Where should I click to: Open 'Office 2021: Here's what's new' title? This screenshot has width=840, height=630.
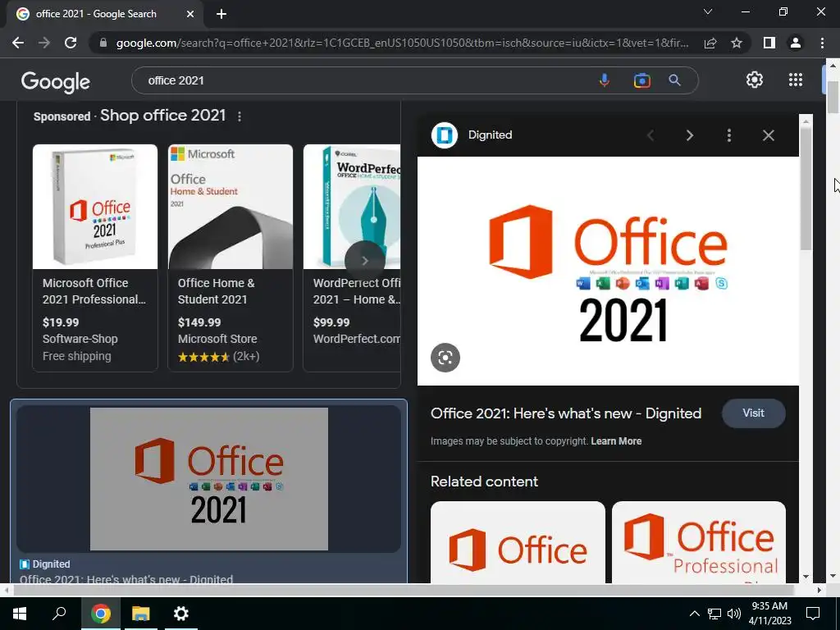566,413
